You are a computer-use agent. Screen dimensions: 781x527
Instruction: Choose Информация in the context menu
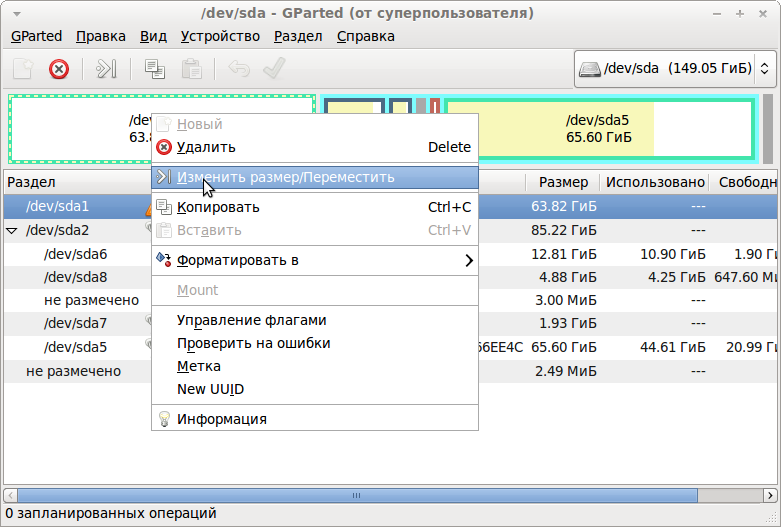click(315, 419)
